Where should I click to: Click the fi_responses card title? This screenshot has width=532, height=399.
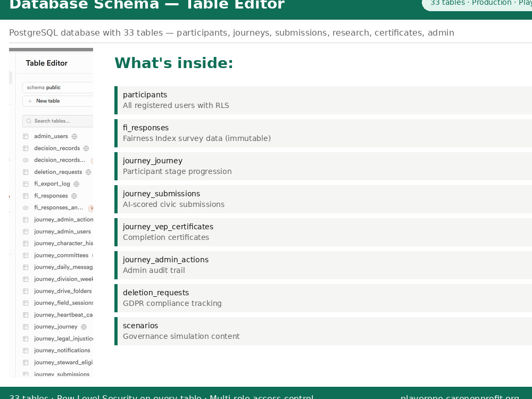click(x=146, y=128)
